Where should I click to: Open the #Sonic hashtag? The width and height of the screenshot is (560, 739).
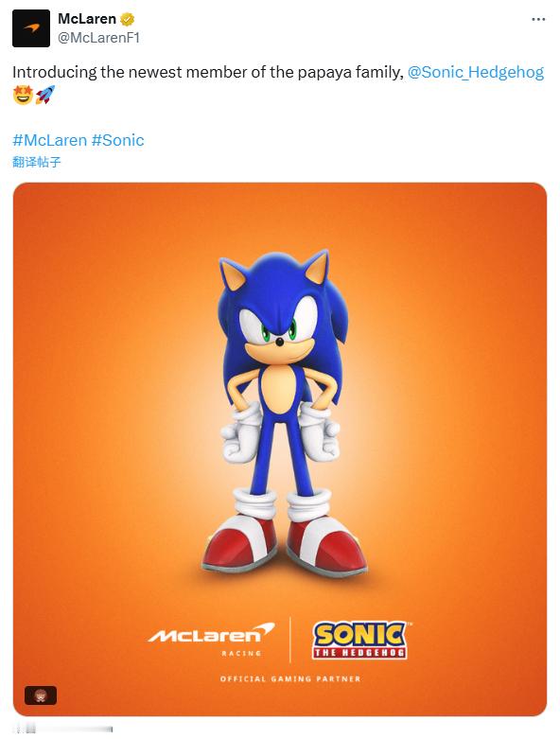pyautogui.click(x=117, y=140)
